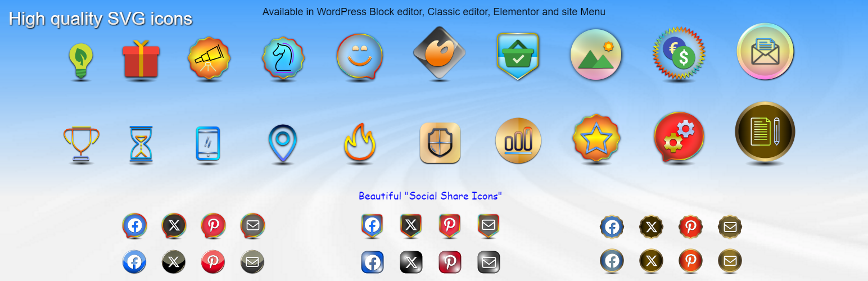Select the orange paint palette icon

pos(438,53)
